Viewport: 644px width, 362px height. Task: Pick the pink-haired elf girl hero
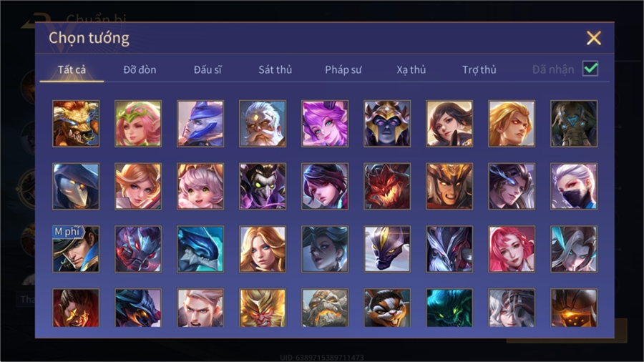coord(138,124)
